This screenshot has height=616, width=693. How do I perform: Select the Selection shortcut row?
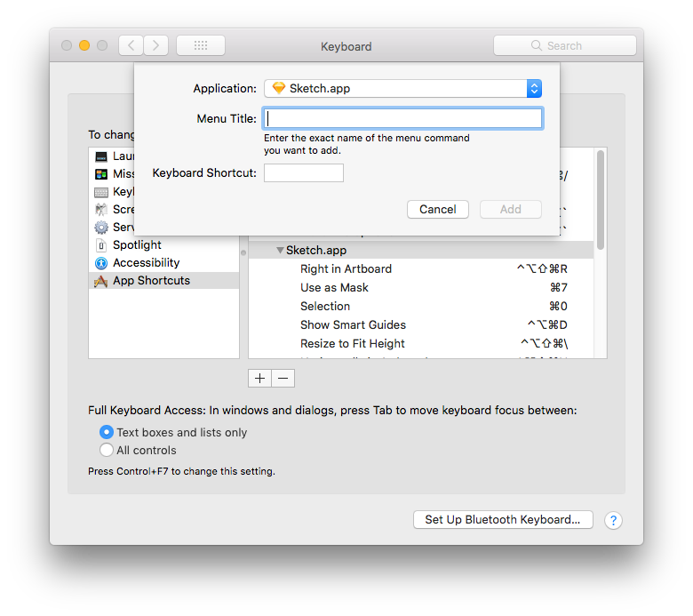(x=421, y=306)
